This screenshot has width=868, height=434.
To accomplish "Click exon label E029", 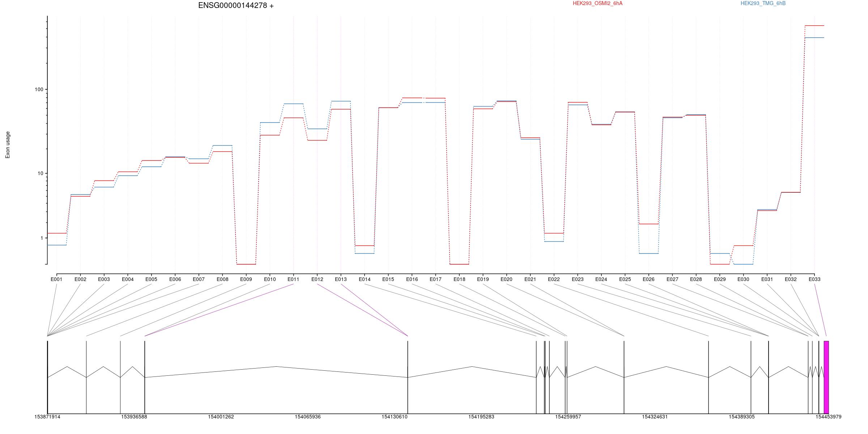I will tap(720, 279).
